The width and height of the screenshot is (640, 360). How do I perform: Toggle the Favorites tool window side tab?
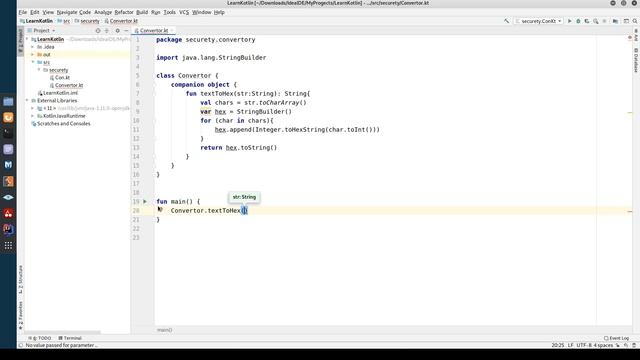(x=20, y=316)
